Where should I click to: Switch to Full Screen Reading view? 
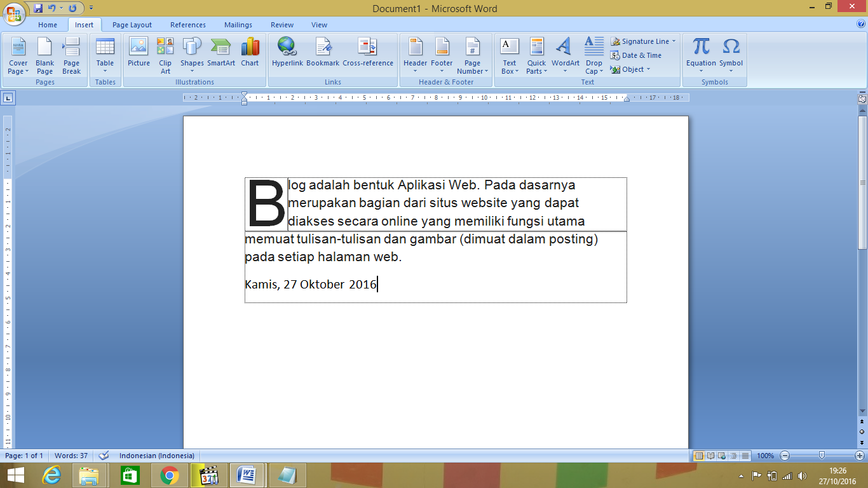point(711,456)
